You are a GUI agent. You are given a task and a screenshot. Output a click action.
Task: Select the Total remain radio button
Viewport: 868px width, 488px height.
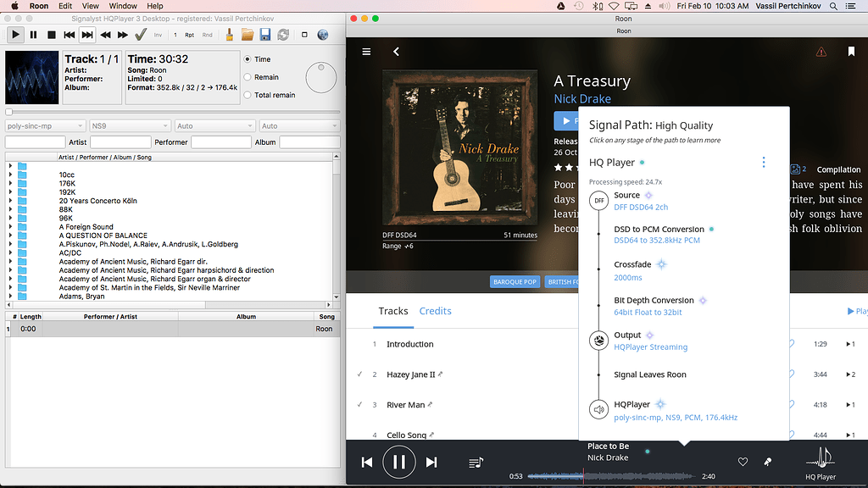coord(248,95)
